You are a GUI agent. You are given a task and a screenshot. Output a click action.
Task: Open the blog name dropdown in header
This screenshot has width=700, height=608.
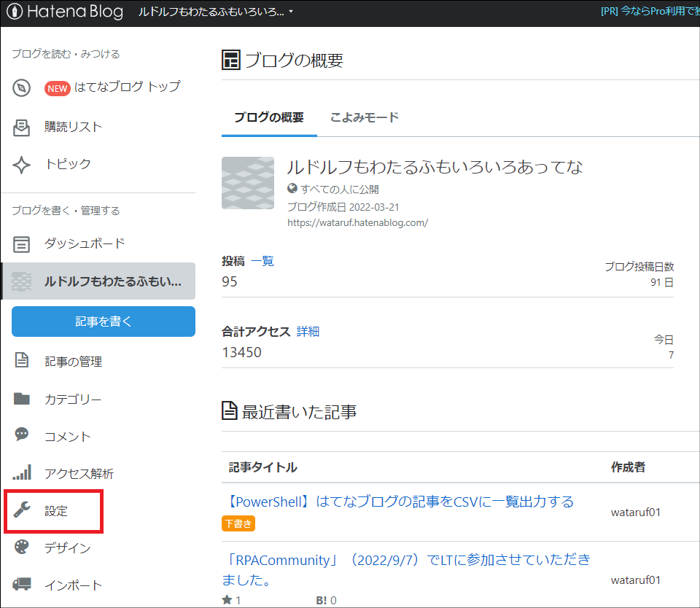216,12
